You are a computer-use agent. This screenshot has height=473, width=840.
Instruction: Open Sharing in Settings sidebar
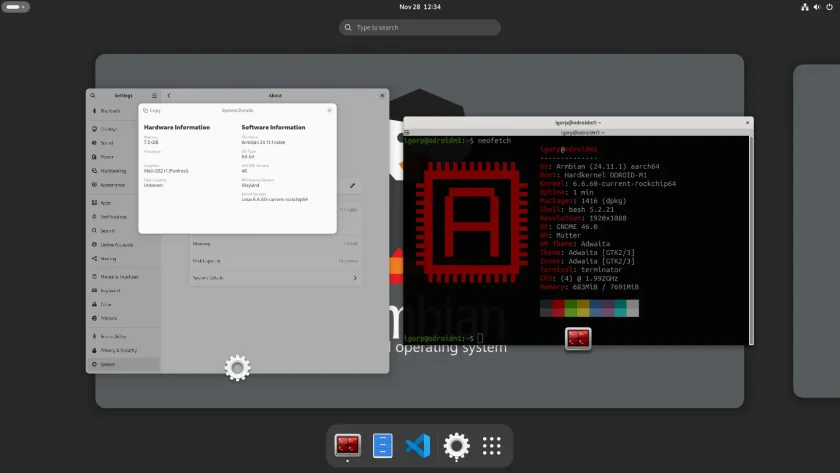tap(123, 259)
